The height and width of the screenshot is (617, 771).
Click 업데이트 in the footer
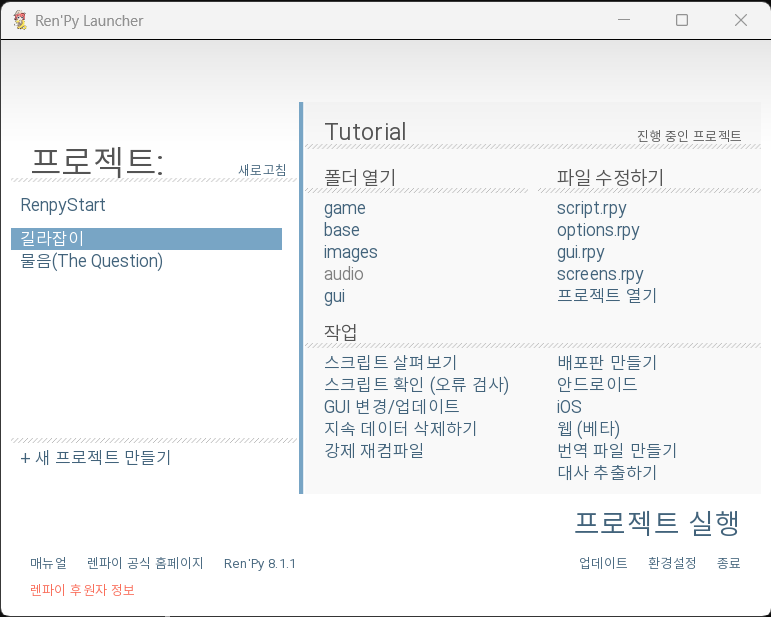pos(603,563)
